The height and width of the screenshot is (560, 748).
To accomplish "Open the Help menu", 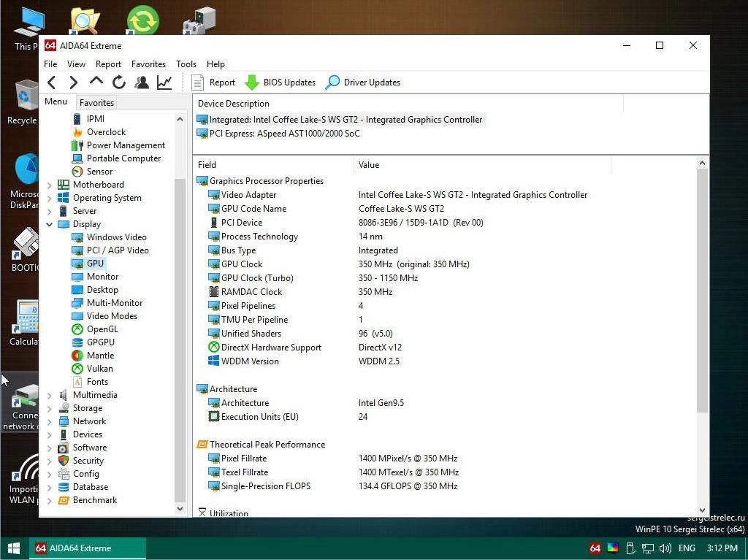I will click(x=215, y=64).
